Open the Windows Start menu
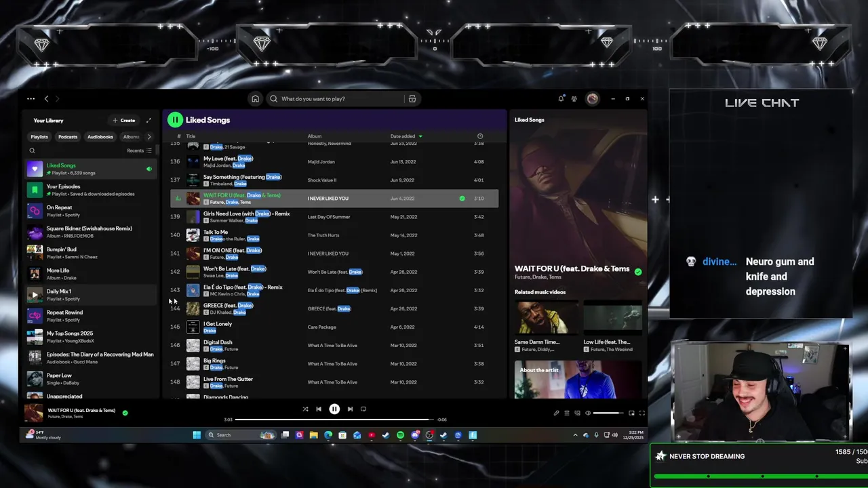Image resolution: width=868 pixels, height=488 pixels. tap(197, 435)
